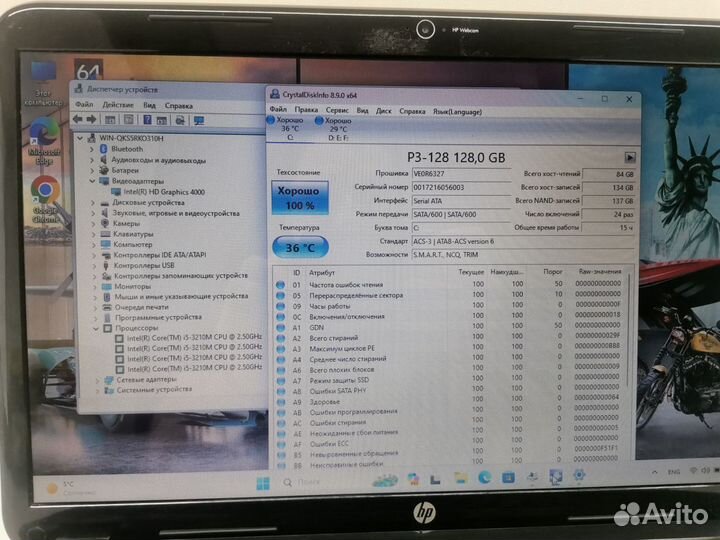Open Microsoft Edge from the taskbar

pyautogui.click(x=484, y=478)
